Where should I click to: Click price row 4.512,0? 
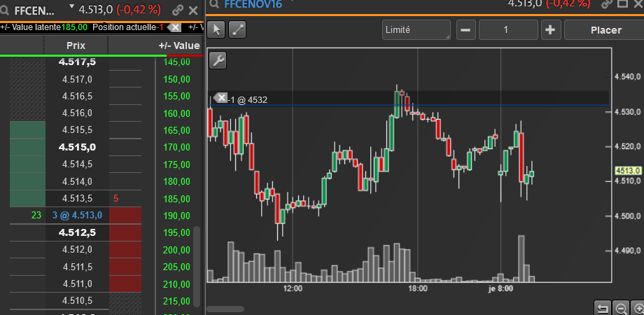pyautogui.click(x=77, y=249)
